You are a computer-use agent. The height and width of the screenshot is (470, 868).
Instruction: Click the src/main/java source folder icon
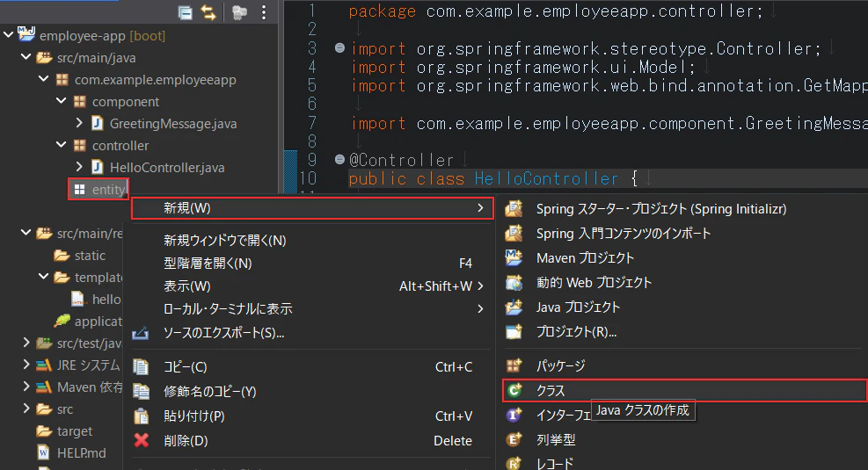[44, 57]
